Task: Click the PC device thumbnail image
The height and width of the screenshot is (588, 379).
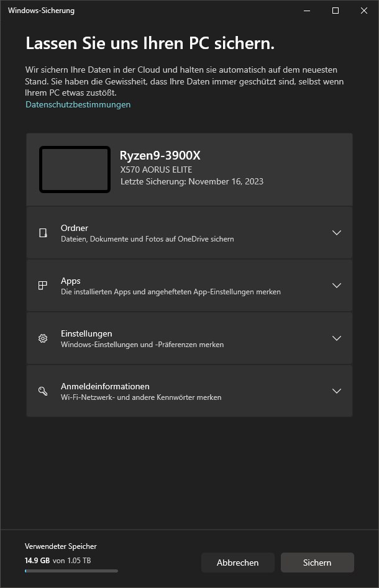Action: click(75, 170)
